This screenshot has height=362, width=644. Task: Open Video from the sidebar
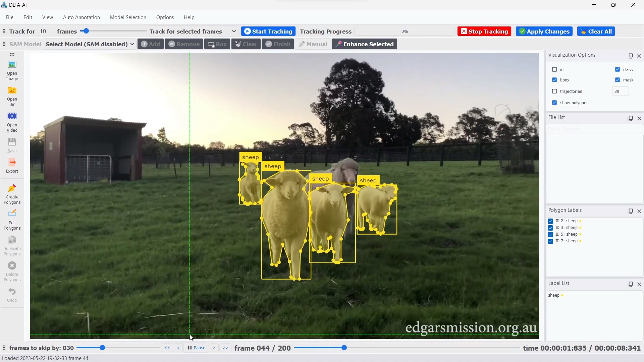tap(12, 122)
